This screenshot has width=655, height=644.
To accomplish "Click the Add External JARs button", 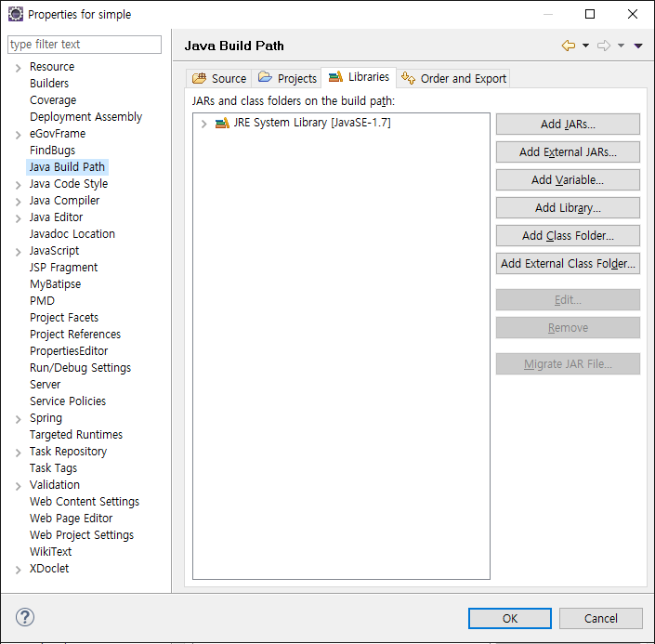I will point(568,151).
